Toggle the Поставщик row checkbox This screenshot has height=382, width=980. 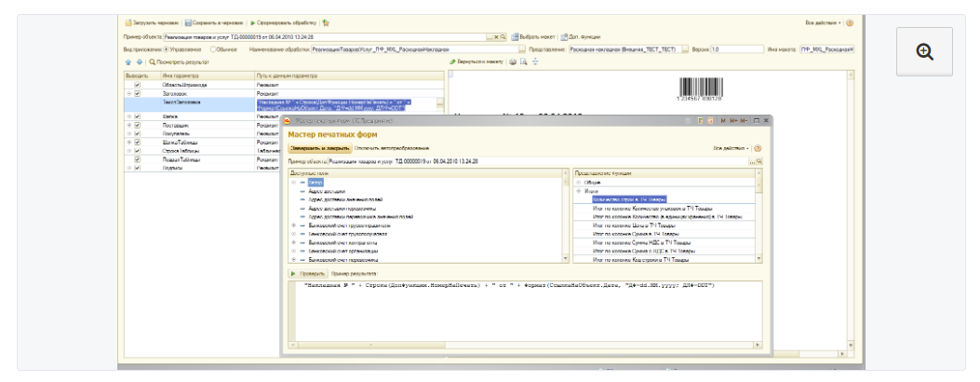(137, 124)
